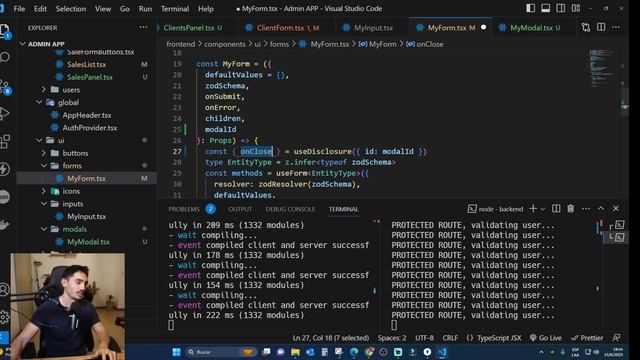
Task: Close the bottom panel
Action: click(x=616, y=209)
